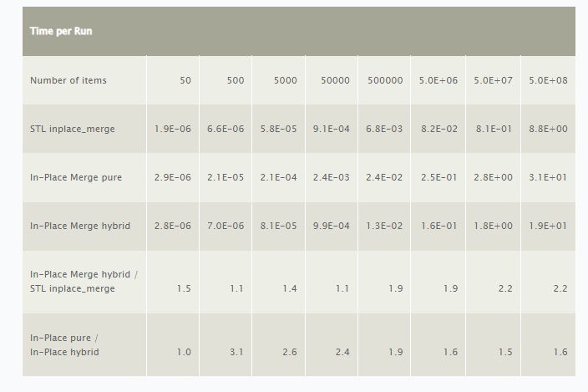588x392 pixels.
Task: Select the 1.3E-02 hybrid timing cell
Action: click(384, 226)
